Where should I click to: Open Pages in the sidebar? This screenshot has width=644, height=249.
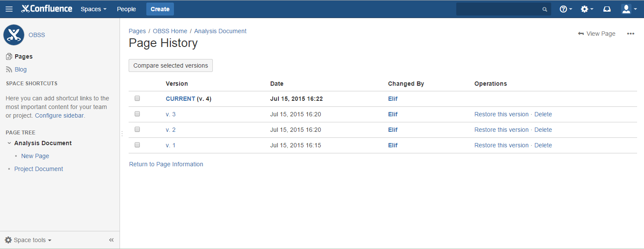(x=23, y=56)
